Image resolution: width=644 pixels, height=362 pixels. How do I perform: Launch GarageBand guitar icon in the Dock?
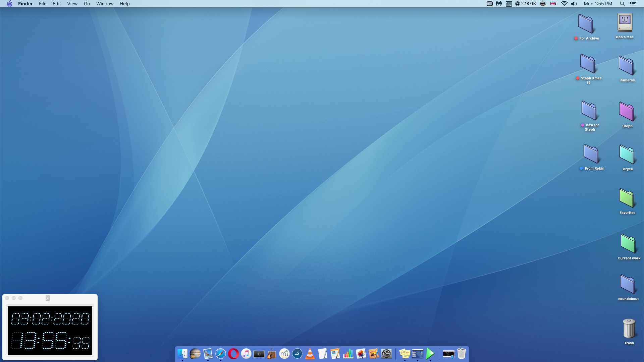(271, 354)
